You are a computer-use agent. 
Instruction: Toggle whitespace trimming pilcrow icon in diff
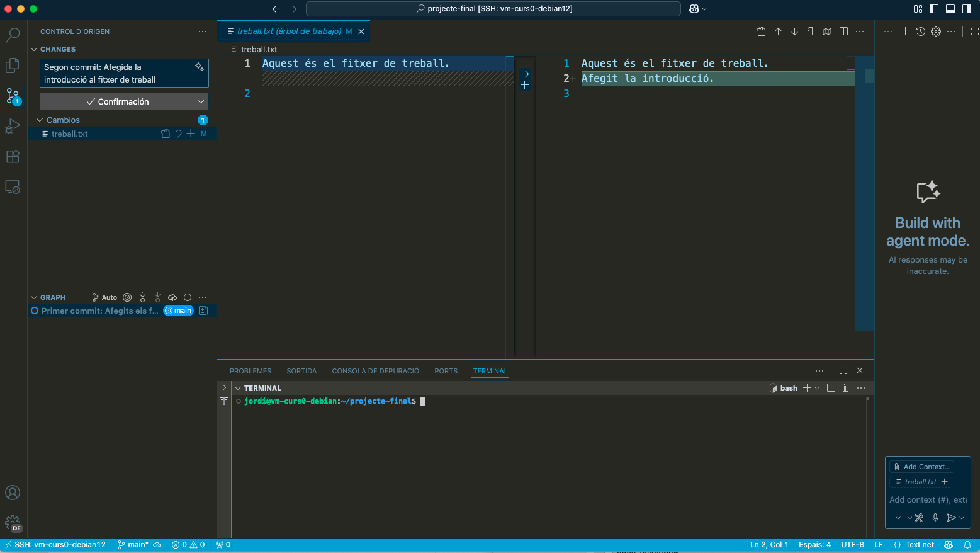click(811, 31)
